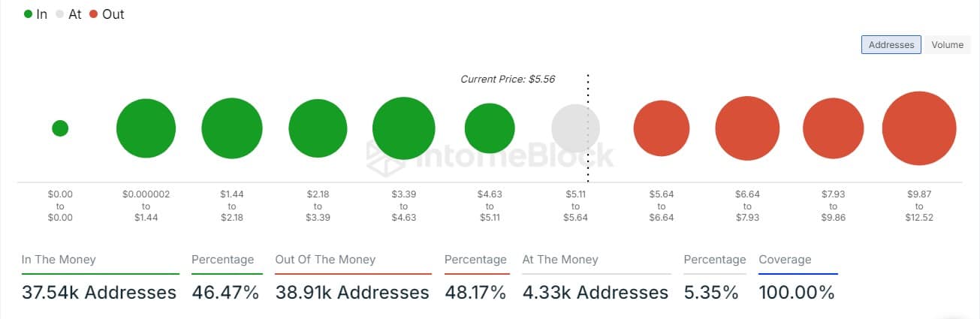This screenshot has width=980, height=319.
Task: Select the green $2.18 to $3.39 bubble
Action: (318, 128)
